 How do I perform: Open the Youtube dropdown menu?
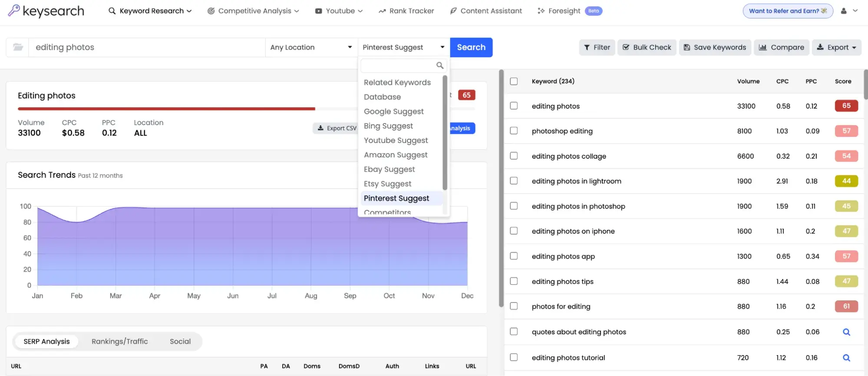[x=339, y=11]
